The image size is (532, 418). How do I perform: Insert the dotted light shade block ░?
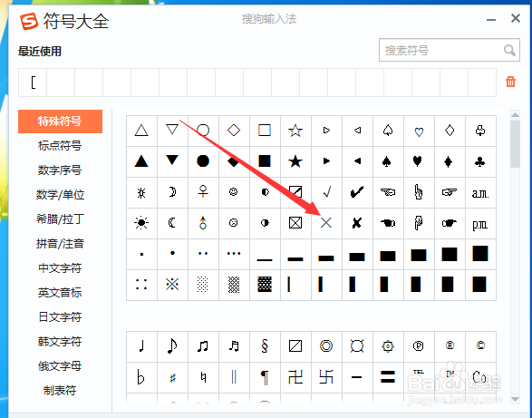[x=203, y=285]
